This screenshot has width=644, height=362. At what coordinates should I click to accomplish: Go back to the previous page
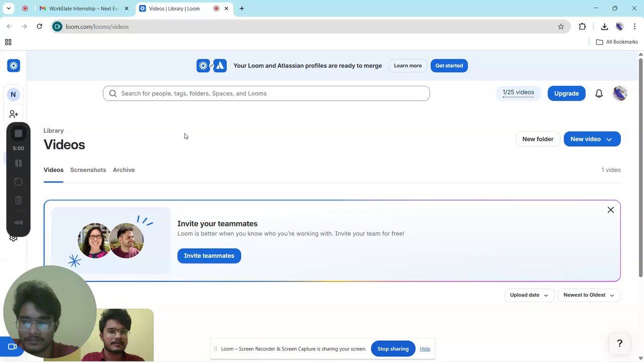coord(9,27)
